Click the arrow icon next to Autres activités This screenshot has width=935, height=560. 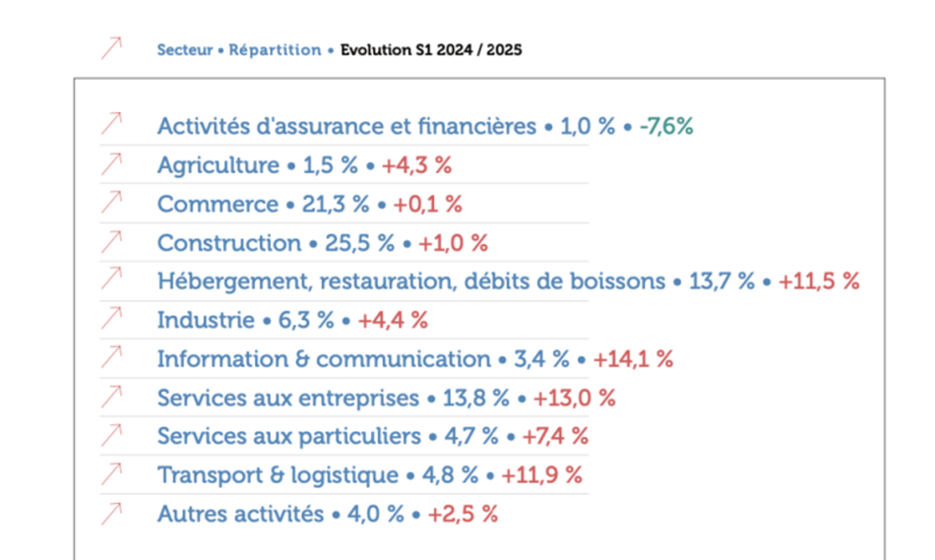(112, 513)
